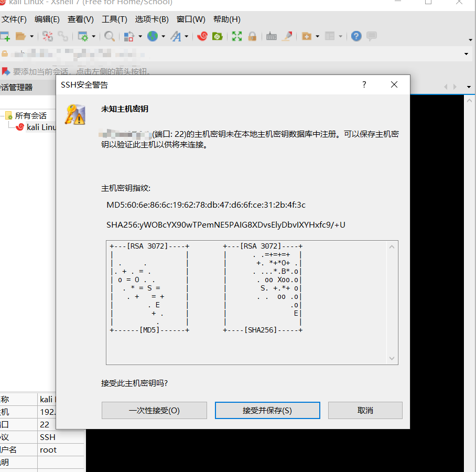Click the globe encoding icon
This screenshot has width=476, height=472.
tap(153, 36)
